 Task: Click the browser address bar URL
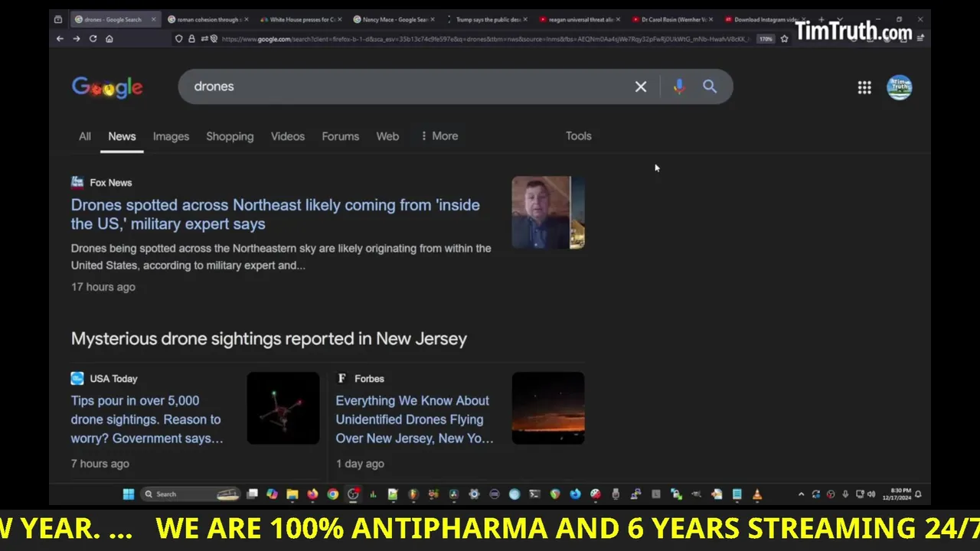(x=485, y=38)
